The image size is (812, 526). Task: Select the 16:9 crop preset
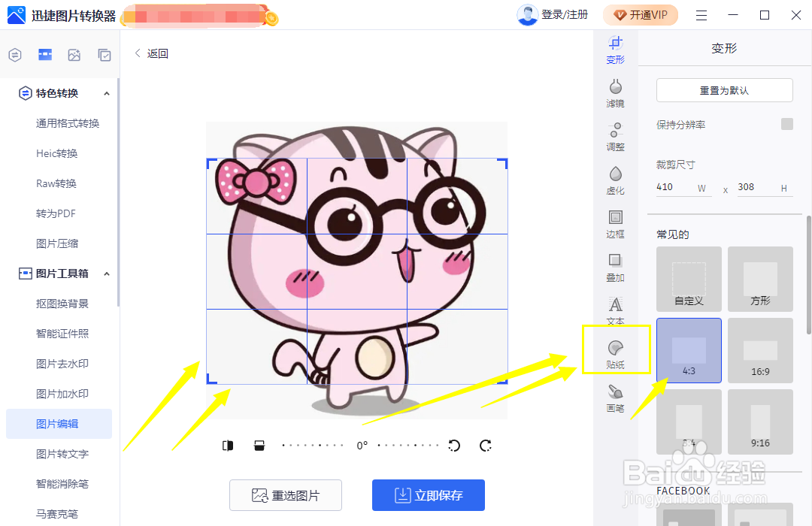pos(760,350)
